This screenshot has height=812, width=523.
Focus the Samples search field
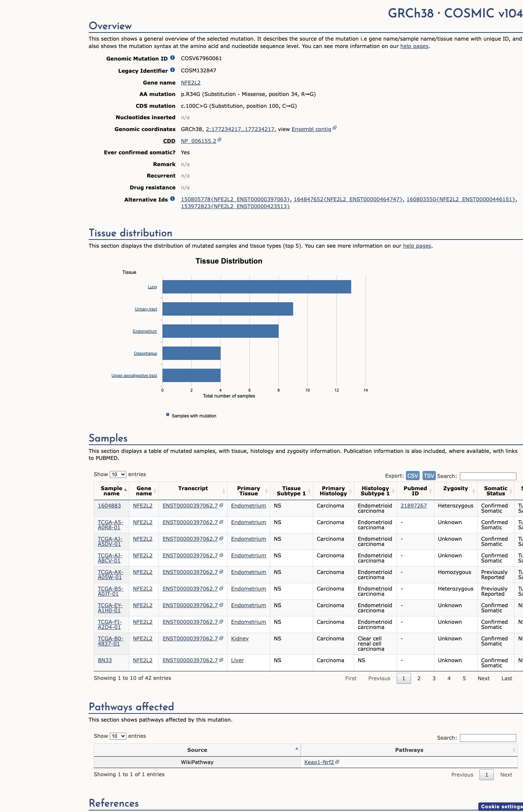click(488, 476)
